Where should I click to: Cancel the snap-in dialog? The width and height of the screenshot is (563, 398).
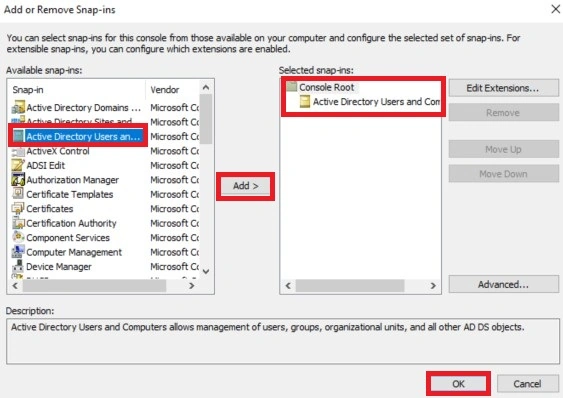[x=527, y=384]
